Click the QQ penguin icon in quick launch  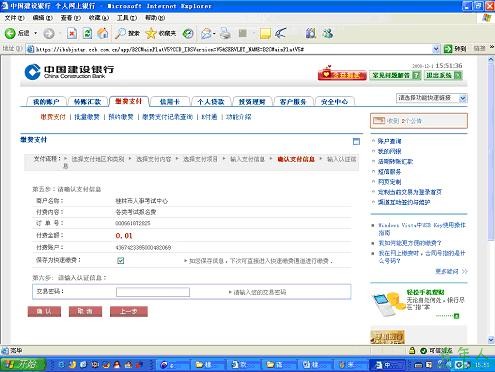(x=117, y=365)
